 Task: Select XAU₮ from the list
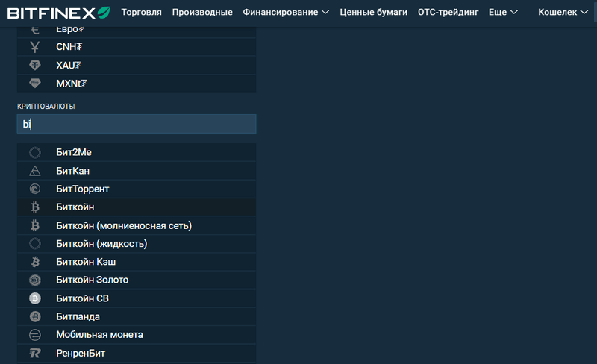[x=137, y=65]
